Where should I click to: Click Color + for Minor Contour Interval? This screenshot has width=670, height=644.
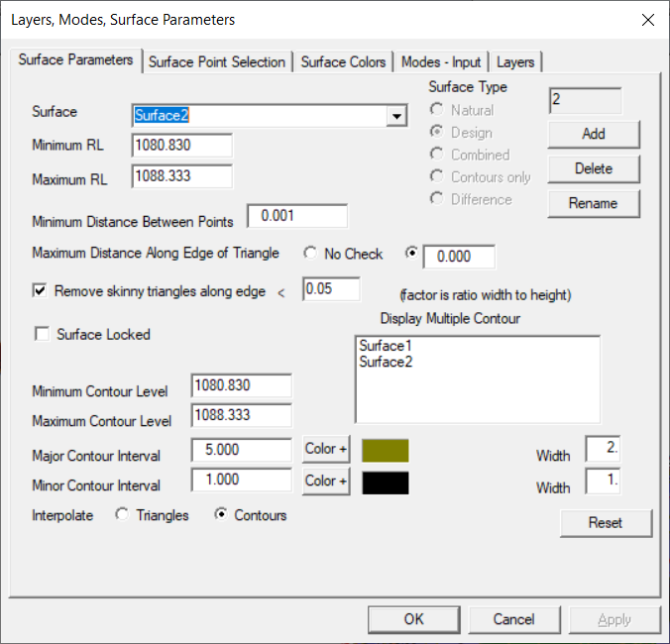326,482
